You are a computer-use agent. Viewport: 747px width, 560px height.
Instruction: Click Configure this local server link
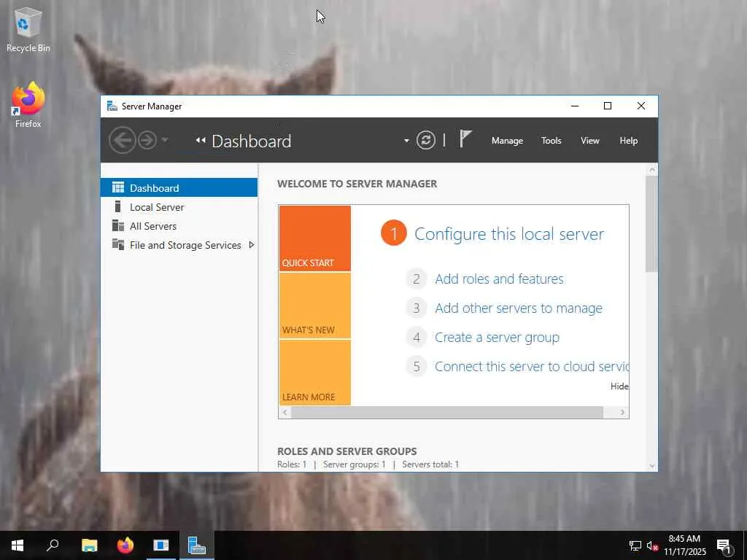pos(508,234)
